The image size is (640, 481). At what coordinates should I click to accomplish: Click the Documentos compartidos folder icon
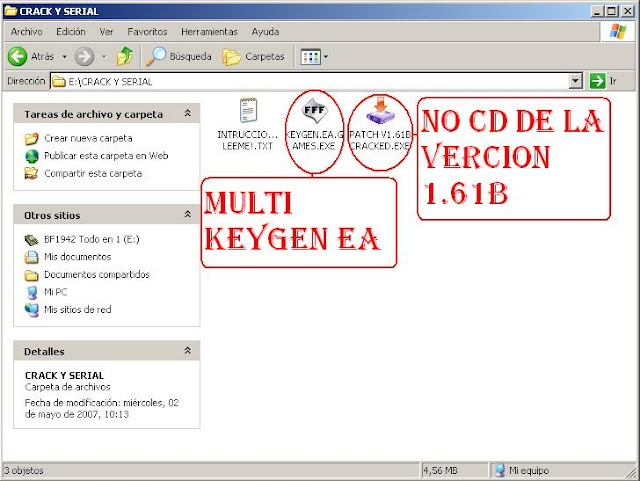(x=31, y=275)
